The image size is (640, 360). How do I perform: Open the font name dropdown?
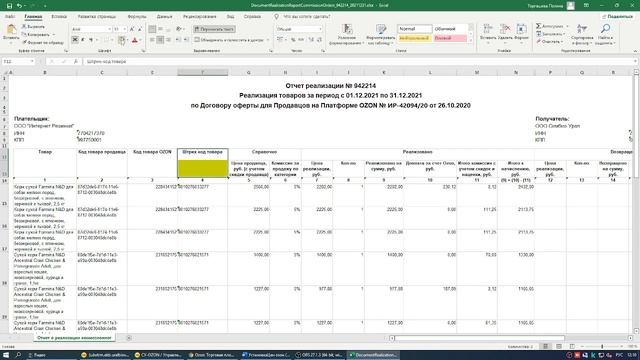tap(109, 29)
